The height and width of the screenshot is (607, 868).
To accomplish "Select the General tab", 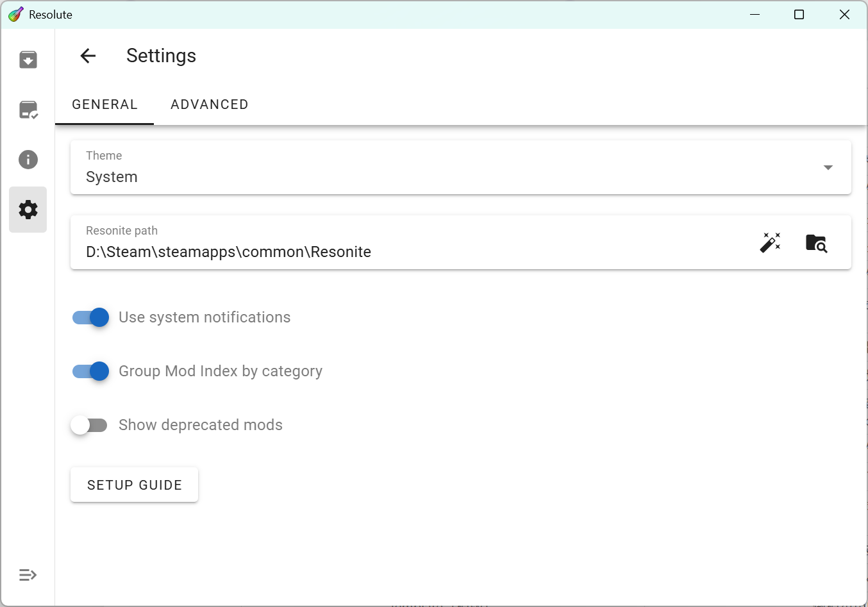I will [104, 104].
